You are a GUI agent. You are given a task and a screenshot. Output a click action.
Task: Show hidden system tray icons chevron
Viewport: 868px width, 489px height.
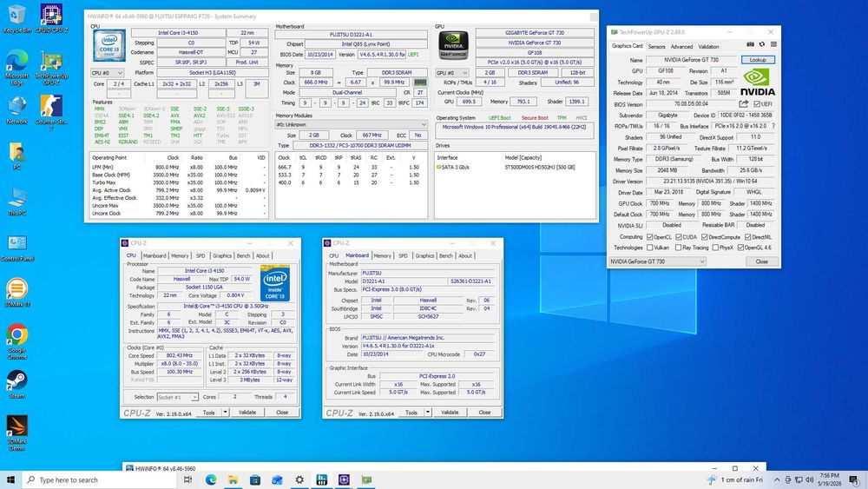coord(777,479)
